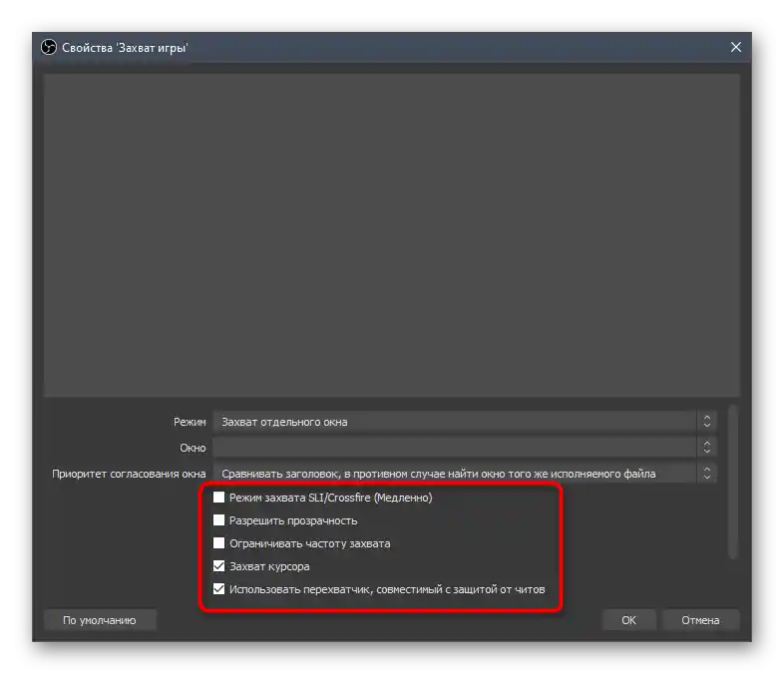
Task: Click the vertical scrollbar of settings panel
Action: click(732, 483)
